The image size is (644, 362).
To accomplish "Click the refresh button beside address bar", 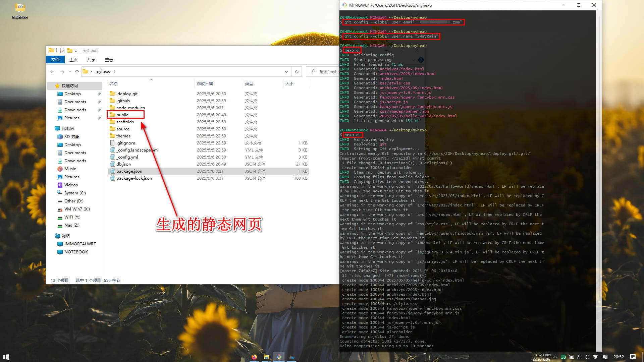I will pyautogui.click(x=297, y=71).
